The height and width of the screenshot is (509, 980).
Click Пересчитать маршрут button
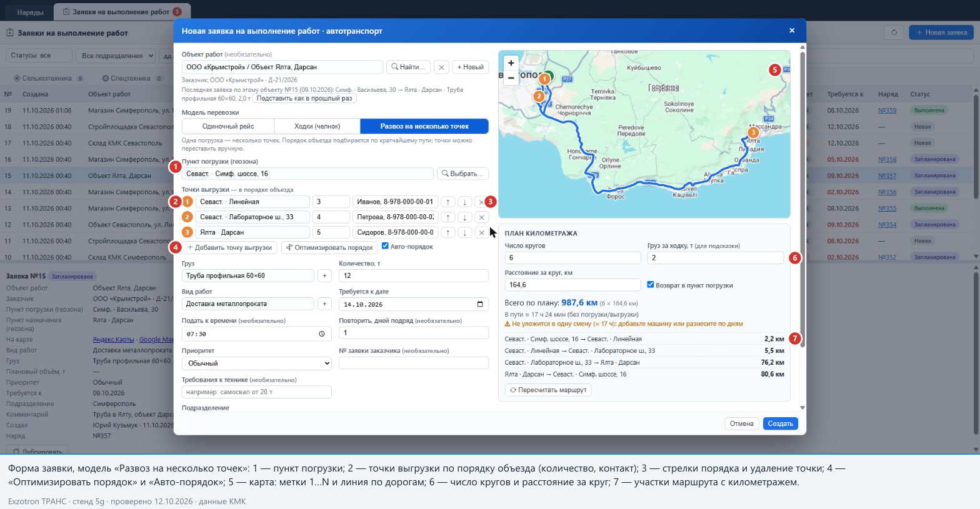tap(548, 390)
